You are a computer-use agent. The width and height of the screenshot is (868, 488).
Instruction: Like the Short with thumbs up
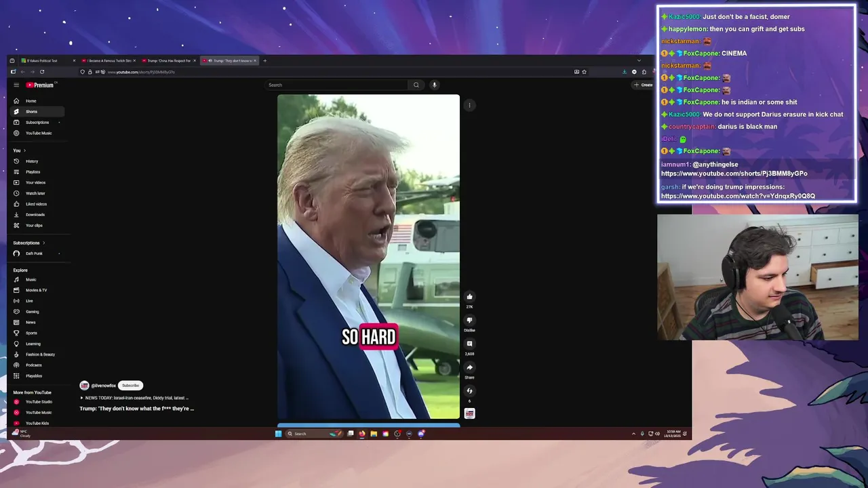(469, 297)
